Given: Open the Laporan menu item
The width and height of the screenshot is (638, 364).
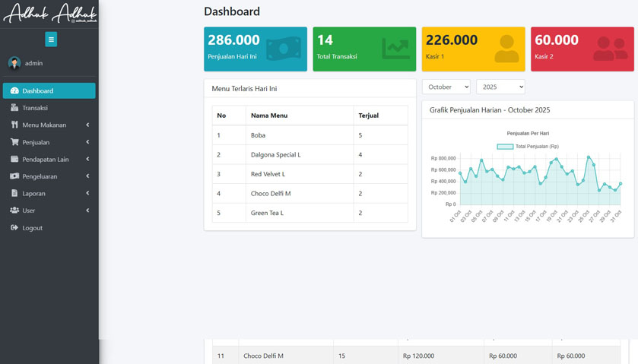Looking at the screenshot, I should [34, 194].
